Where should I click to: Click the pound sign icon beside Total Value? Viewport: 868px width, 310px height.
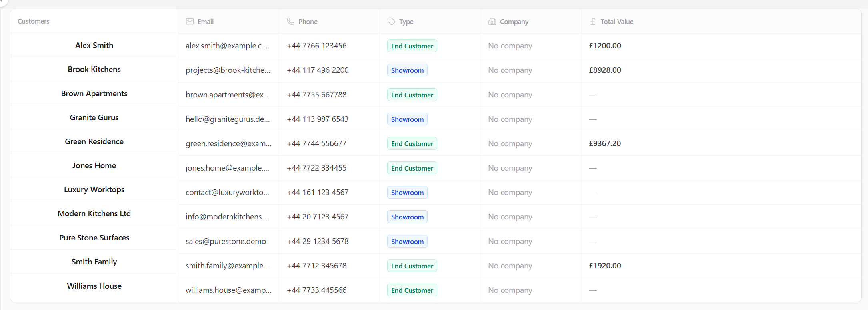593,22
